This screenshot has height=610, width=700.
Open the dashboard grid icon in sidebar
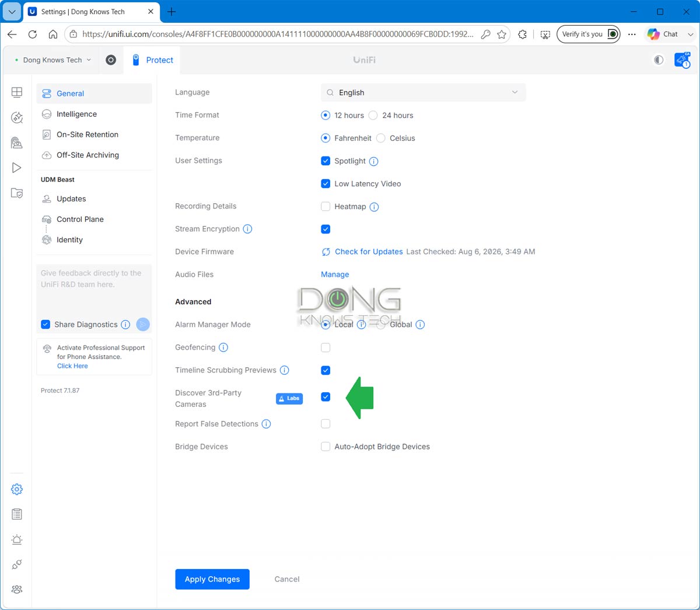(17, 92)
